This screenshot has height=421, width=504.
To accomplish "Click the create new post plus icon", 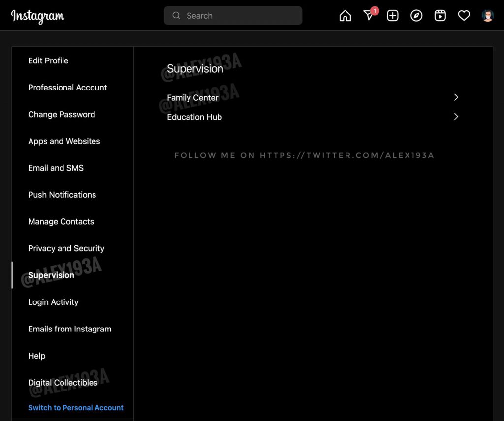I will 393,16.
